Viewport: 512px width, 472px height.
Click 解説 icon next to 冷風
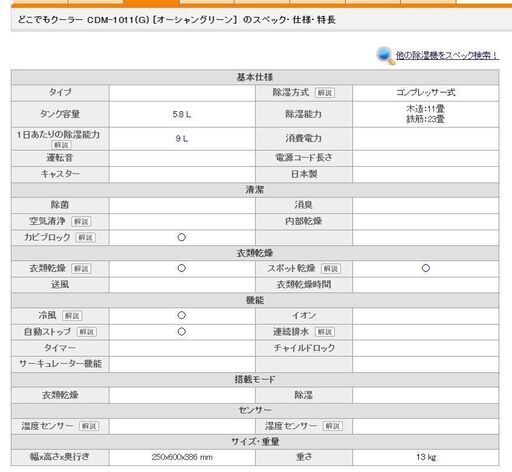[x=72, y=316]
